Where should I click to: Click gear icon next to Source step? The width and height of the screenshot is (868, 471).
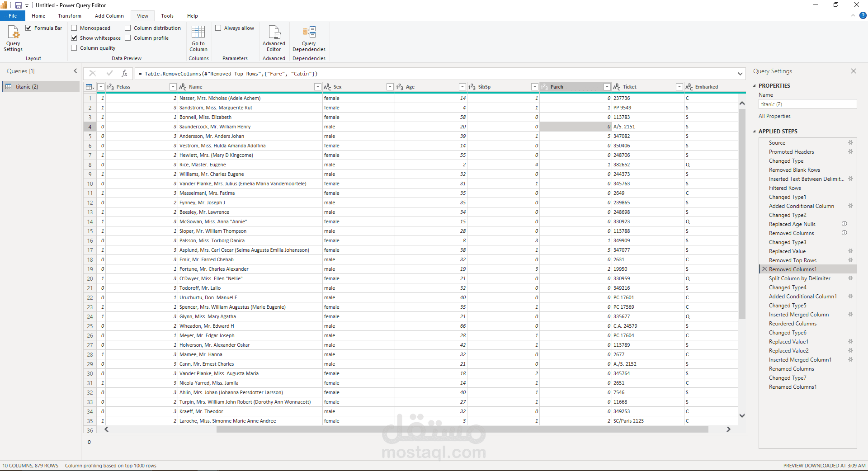(850, 143)
